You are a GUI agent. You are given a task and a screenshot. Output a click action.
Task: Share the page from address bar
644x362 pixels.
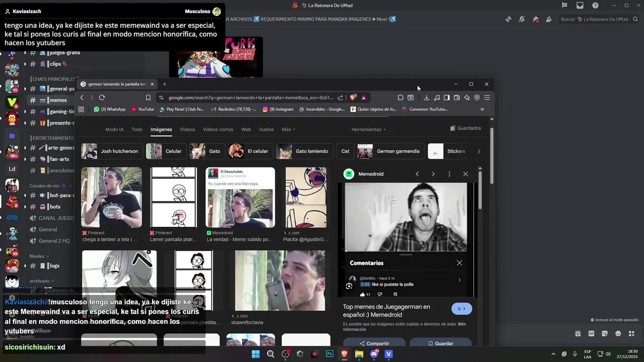341,98
